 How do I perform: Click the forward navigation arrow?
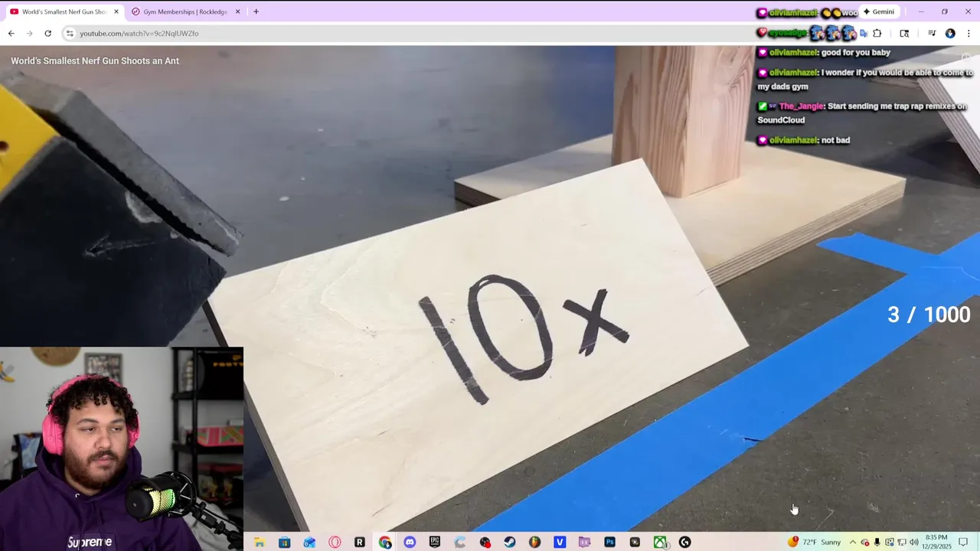(29, 34)
